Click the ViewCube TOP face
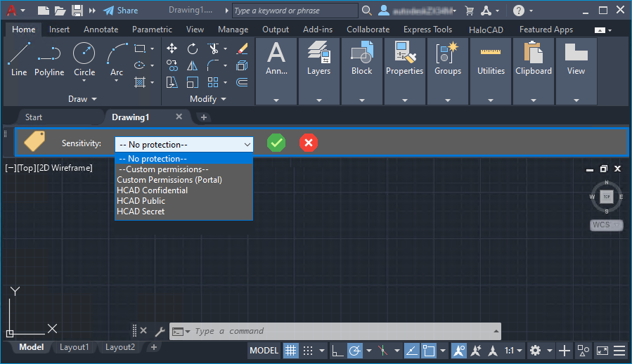The height and width of the screenshot is (364, 632). point(606,197)
